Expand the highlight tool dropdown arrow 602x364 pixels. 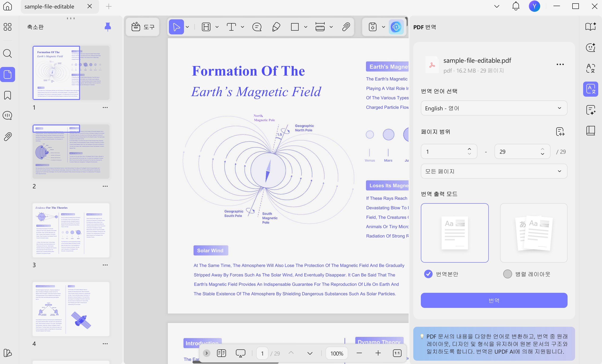(x=217, y=27)
